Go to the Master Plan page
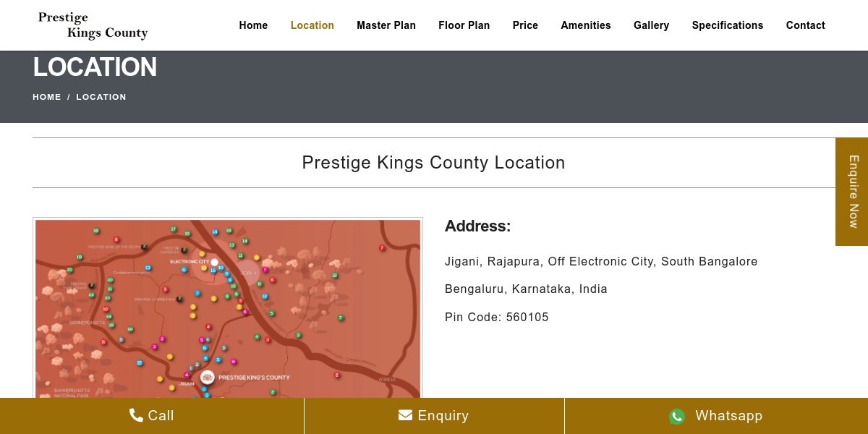The width and height of the screenshot is (868, 434). [386, 25]
